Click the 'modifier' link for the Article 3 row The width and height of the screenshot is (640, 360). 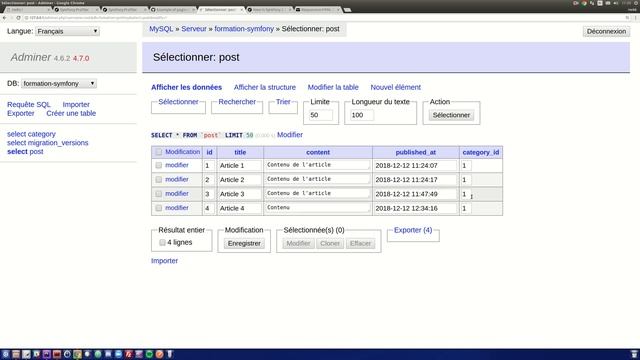177,193
